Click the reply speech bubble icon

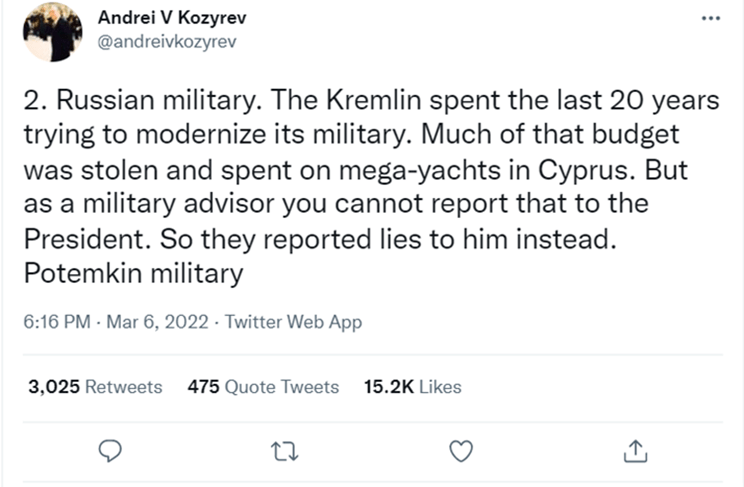tap(114, 453)
